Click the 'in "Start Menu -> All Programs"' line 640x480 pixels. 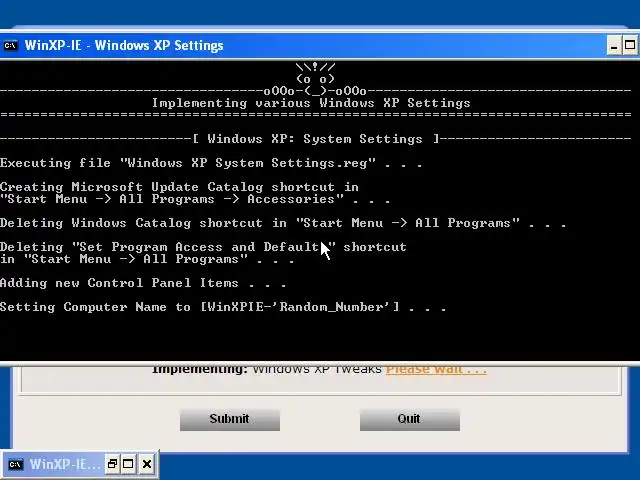pos(147,259)
